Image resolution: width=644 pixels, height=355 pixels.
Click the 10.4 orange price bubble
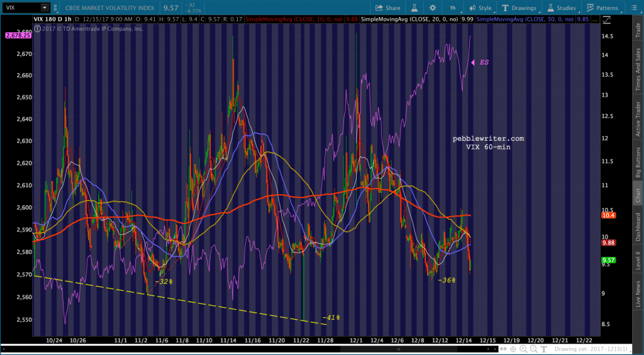point(608,216)
